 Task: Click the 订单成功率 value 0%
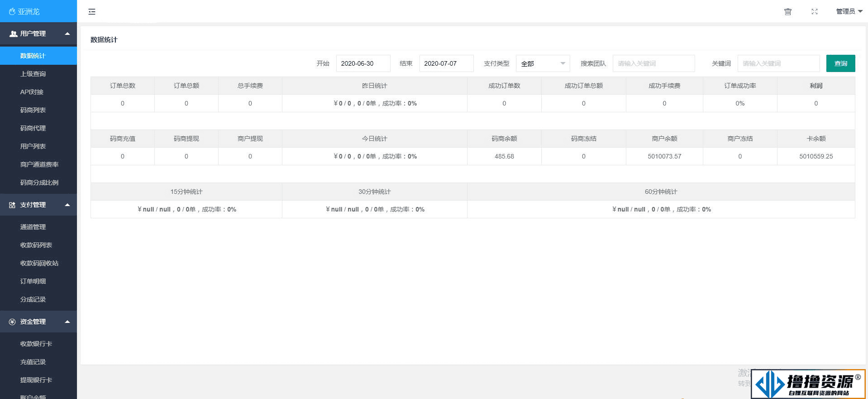[740, 103]
